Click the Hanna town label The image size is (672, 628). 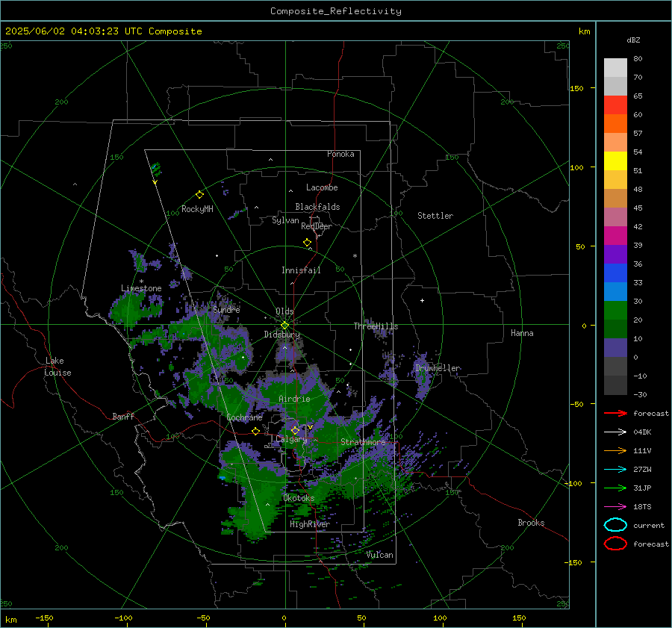tap(522, 333)
